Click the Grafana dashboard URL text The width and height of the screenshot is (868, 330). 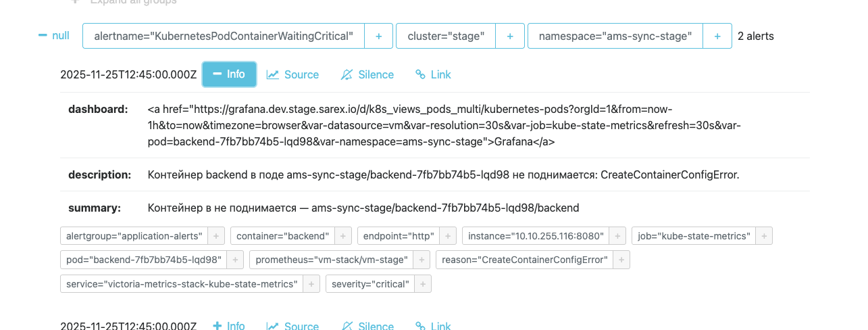coord(444,125)
